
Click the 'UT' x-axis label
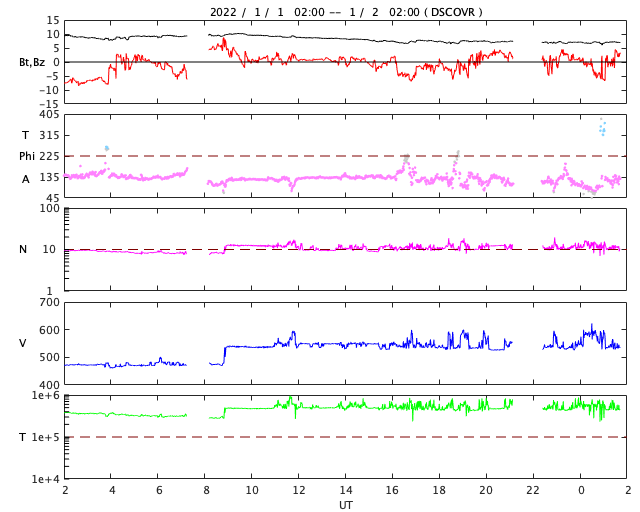345,505
